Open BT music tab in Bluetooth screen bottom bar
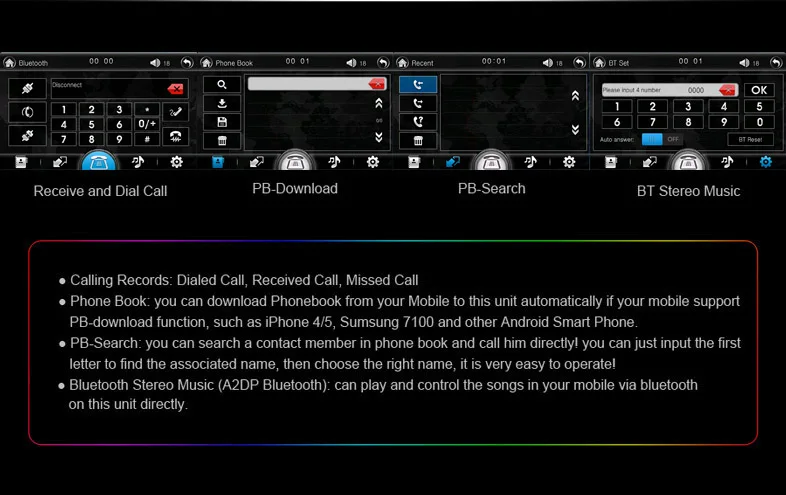This screenshot has width=786, height=495. pyautogui.click(x=138, y=162)
